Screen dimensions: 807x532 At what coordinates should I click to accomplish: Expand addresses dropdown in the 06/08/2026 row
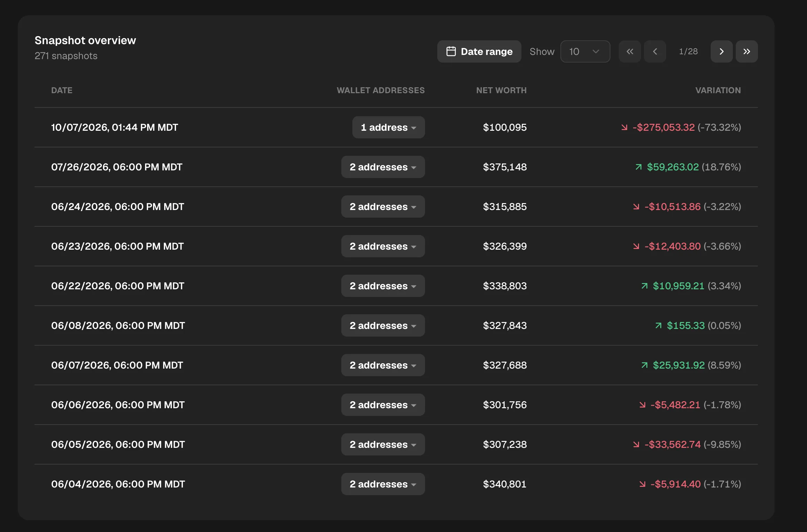[x=383, y=325]
